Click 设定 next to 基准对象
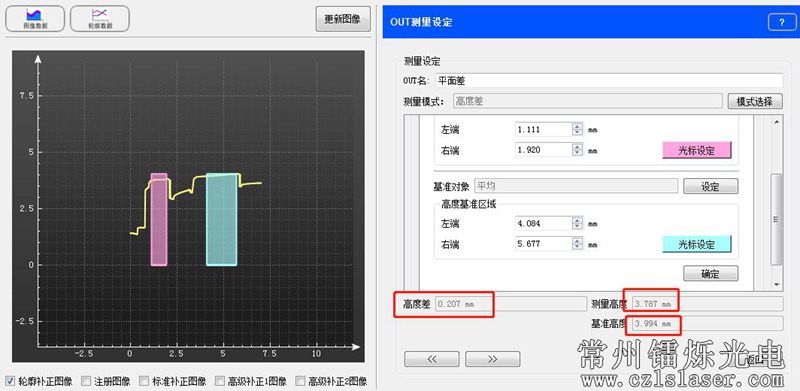800x391 pixels. coord(710,186)
